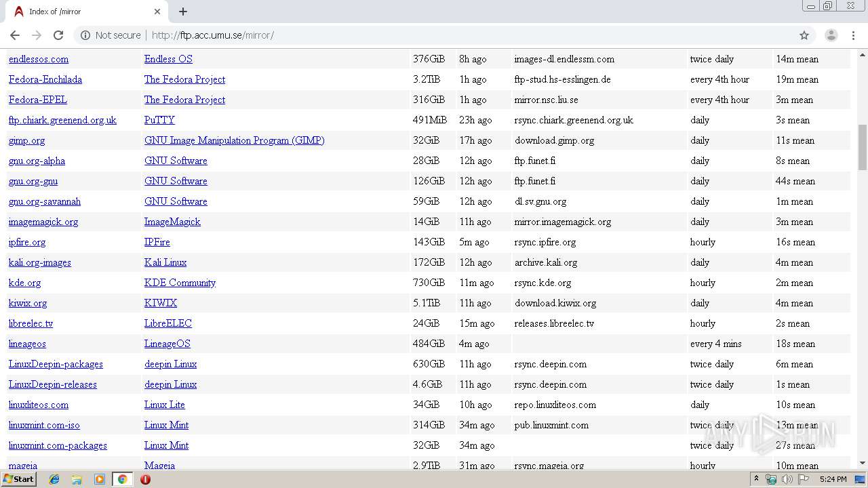Open the PuTTY project link
The width and height of the screenshot is (868, 488).
point(159,120)
